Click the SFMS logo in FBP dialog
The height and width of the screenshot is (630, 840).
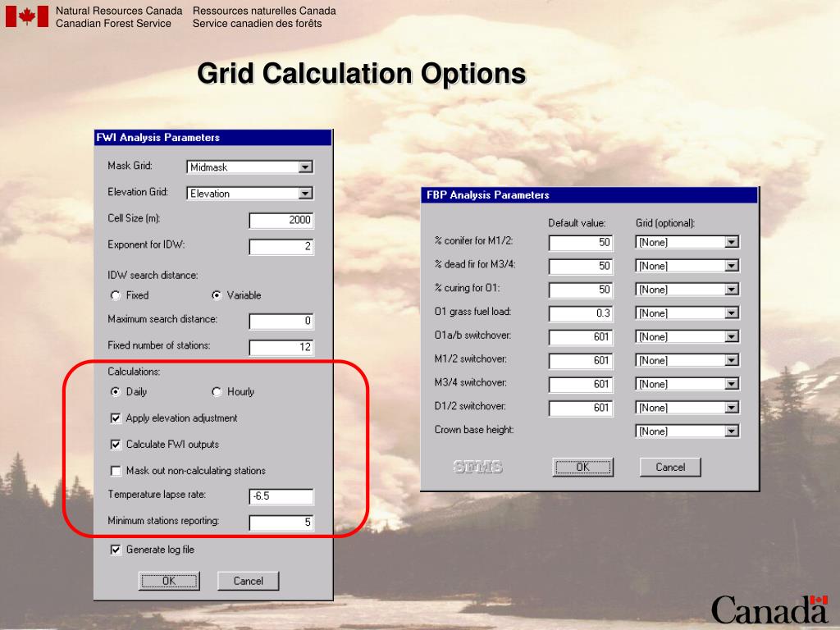point(478,467)
